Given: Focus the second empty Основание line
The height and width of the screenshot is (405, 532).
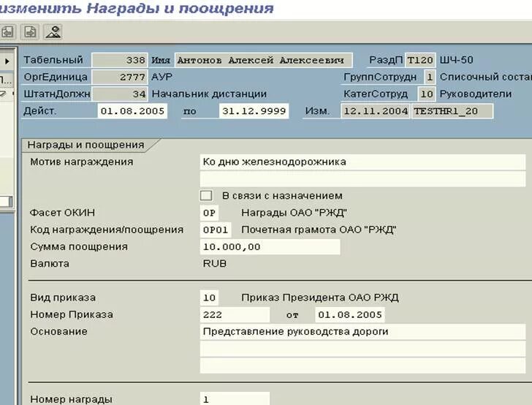Looking at the screenshot, I should (x=362, y=349).
